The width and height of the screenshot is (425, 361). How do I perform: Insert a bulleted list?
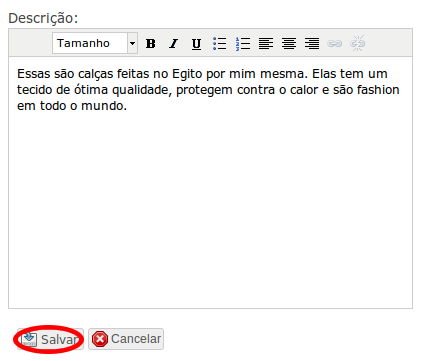219,43
